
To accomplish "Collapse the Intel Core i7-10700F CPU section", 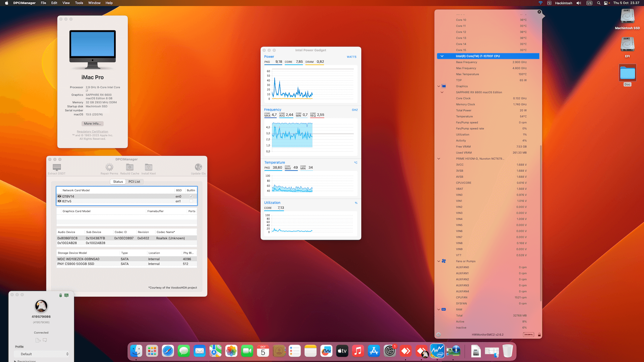I will (x=442, y=56).
